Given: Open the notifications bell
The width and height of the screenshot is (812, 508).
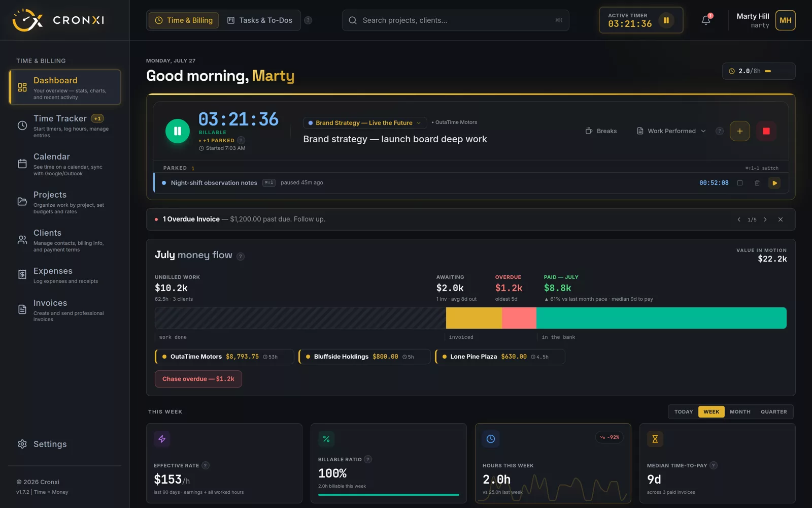Looking at the screenshot, I should (706, 20).
